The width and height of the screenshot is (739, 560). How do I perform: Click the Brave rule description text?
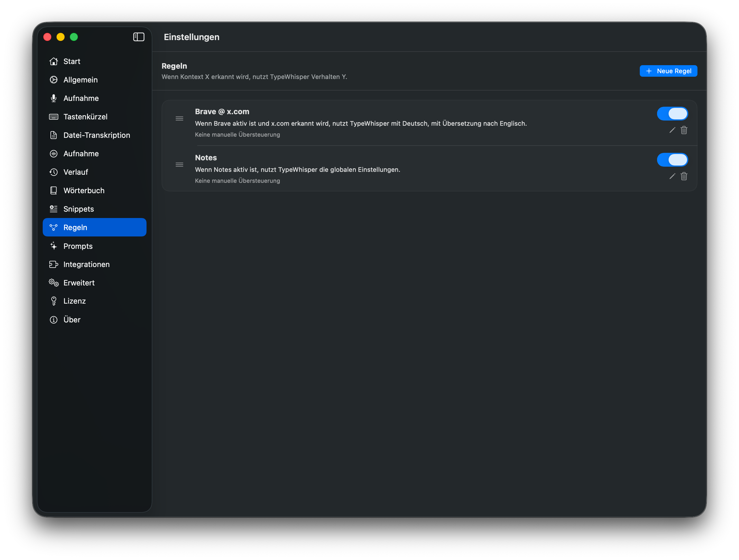pyautogui.click(x=361, y=123)
